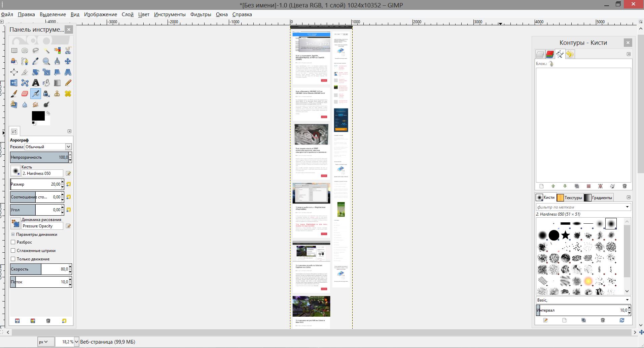This screenshot has width=644, height=348.
Task: Open Кисти dock tab configuration menu
Action: (629, 197)
